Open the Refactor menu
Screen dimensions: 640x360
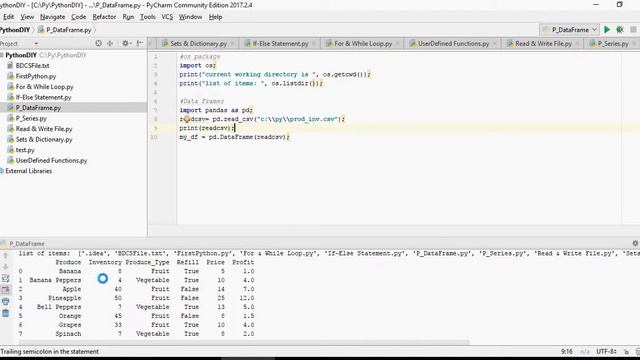[x=104, y=17]
